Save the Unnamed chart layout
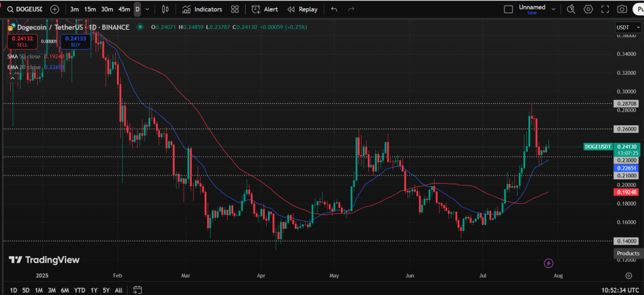Image resolution: width=644 pixels, height=295 pixels. click(532, 13)
